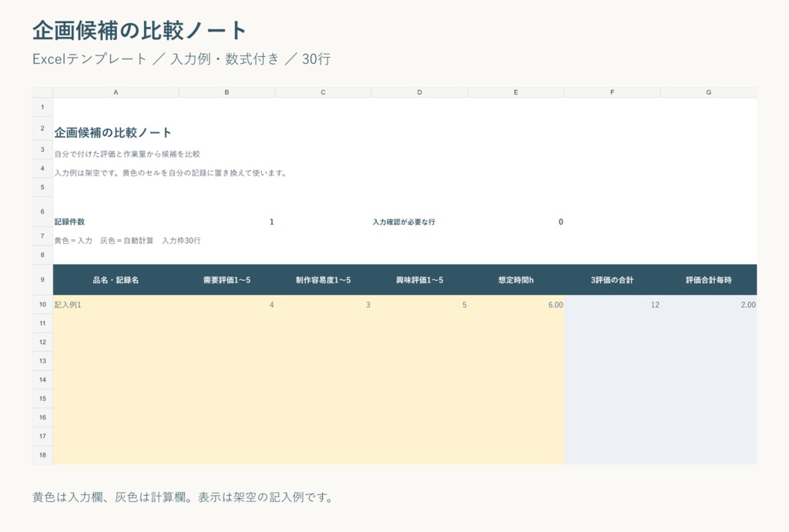Select row 7 header

(42, 236)
